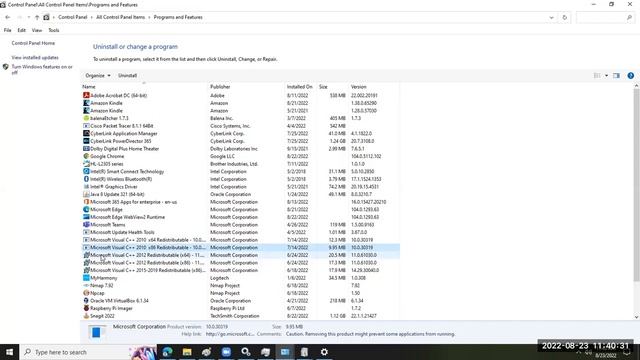Show the preview pane icon
Image resolution: width=640 pixels, height=360 pixels.
click(616, 76)
